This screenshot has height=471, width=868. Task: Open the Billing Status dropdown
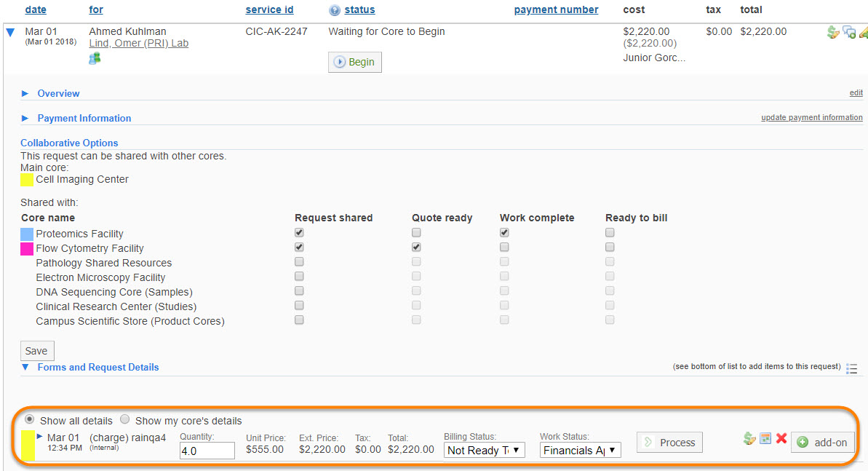click(x=484, y=451)
